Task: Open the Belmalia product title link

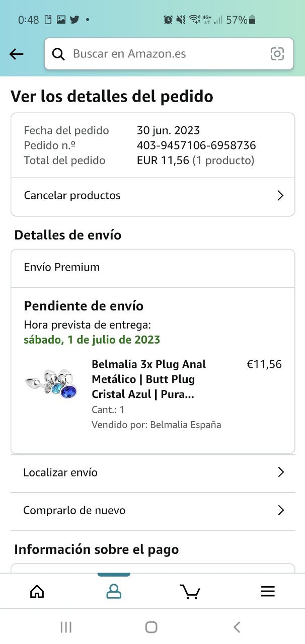Action: point(149,379)
